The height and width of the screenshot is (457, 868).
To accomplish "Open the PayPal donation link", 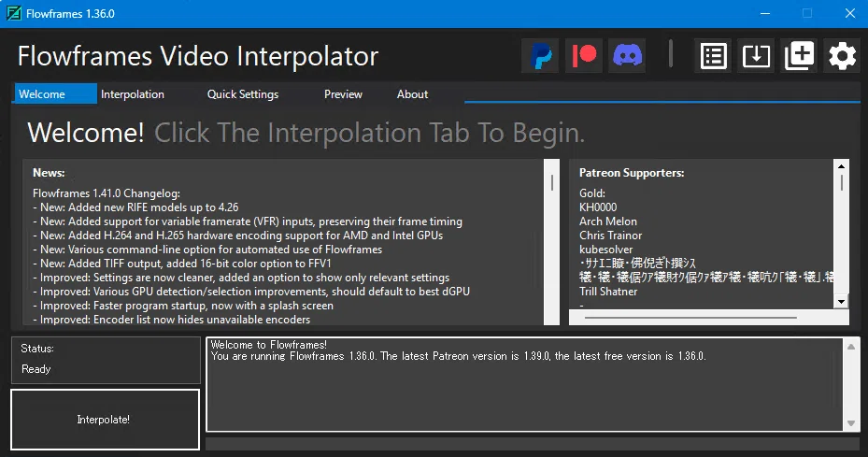I will (x=541, y=56).
